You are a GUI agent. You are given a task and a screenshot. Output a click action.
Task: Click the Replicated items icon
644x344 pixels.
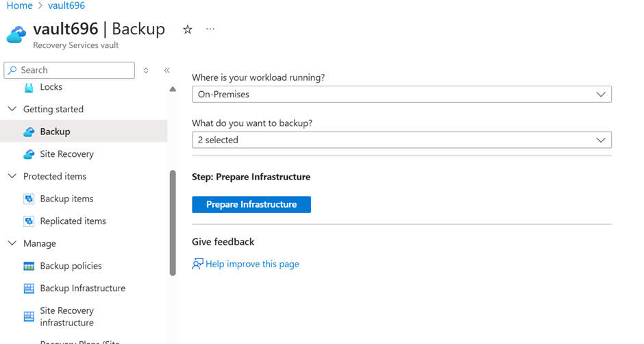pyautogui.click(x=29, y=221)
